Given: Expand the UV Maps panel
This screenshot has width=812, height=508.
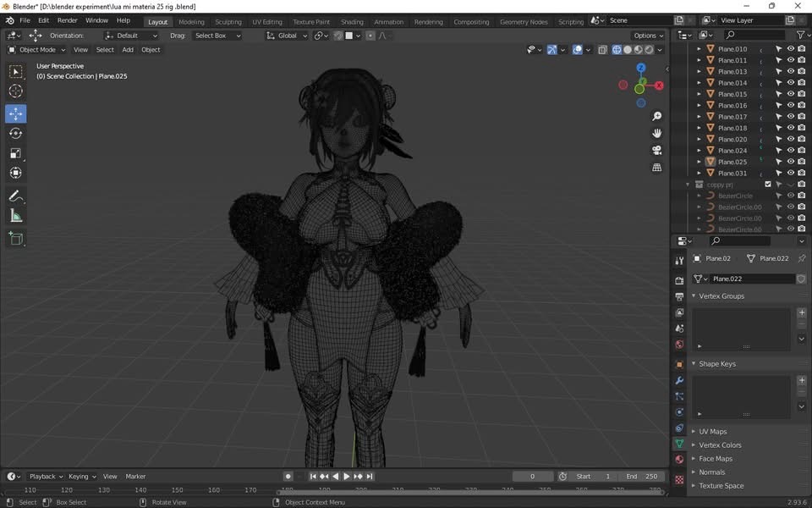Looking at the screenshot, I should tap(712, 432).
